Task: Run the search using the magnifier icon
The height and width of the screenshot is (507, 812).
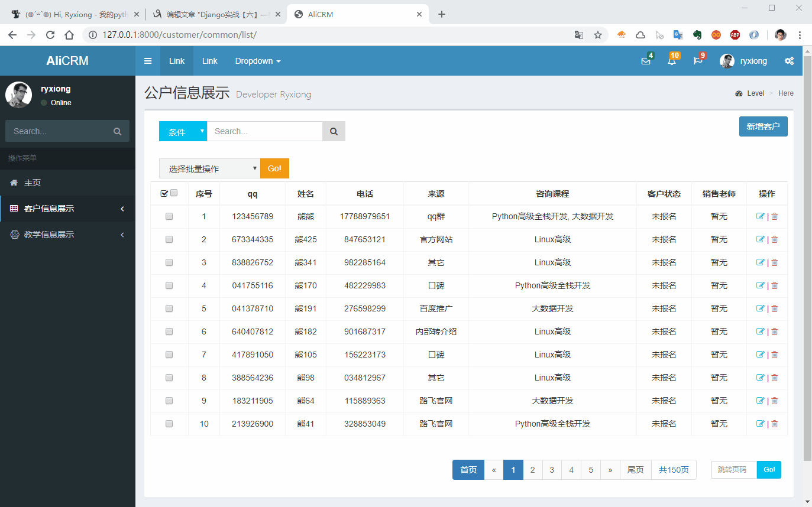Action: (x=334, y=131)
